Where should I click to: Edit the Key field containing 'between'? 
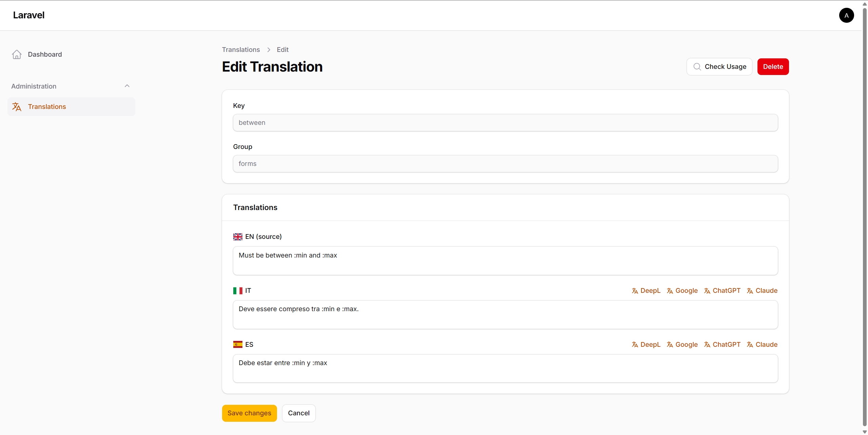pos(505,122)
